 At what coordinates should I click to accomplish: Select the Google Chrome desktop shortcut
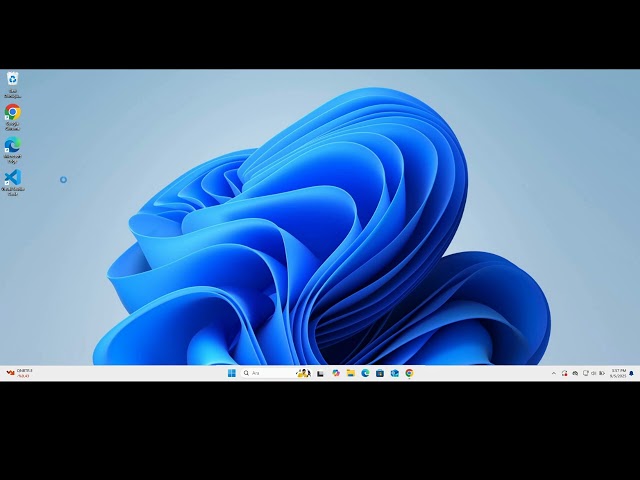[13, 117]
